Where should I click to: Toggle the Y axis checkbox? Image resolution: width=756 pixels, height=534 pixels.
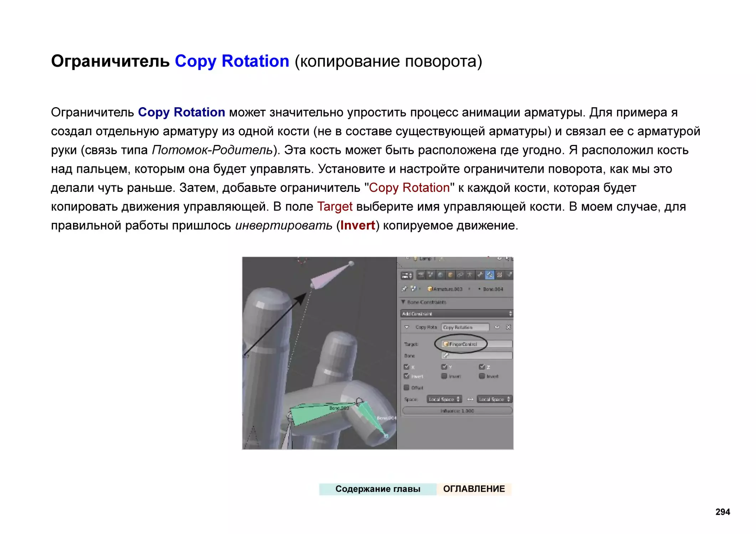444,367
